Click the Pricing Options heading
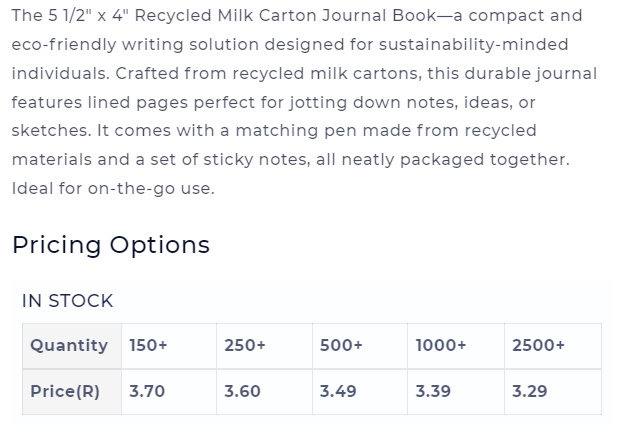Viewport: 620px width, 427px height. (111, 245)
